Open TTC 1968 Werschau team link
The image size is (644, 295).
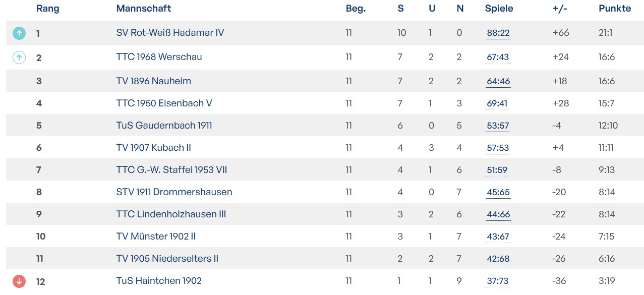(159, 57)
